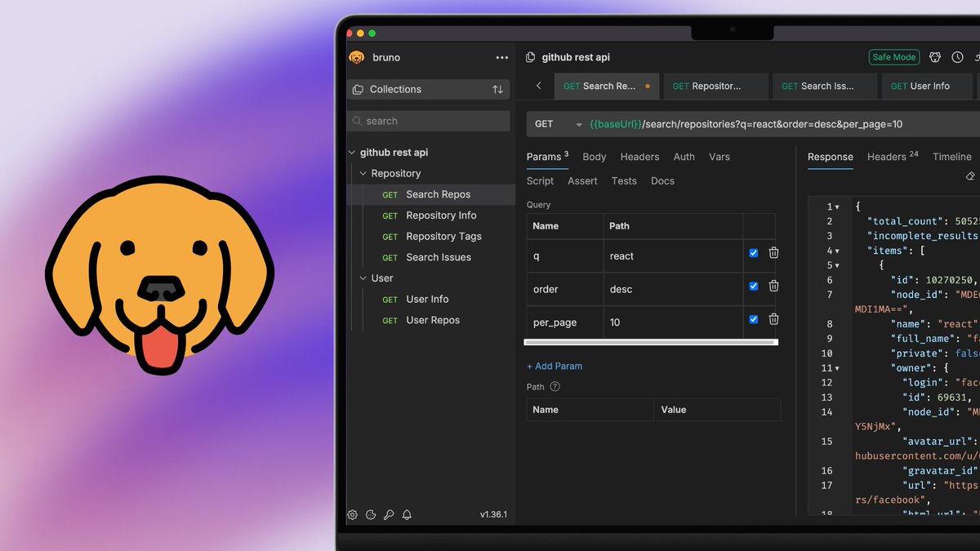The height and width of the screenshot is (551, 980).
Task: Switch to the Body tab
Action: [595, 157]
